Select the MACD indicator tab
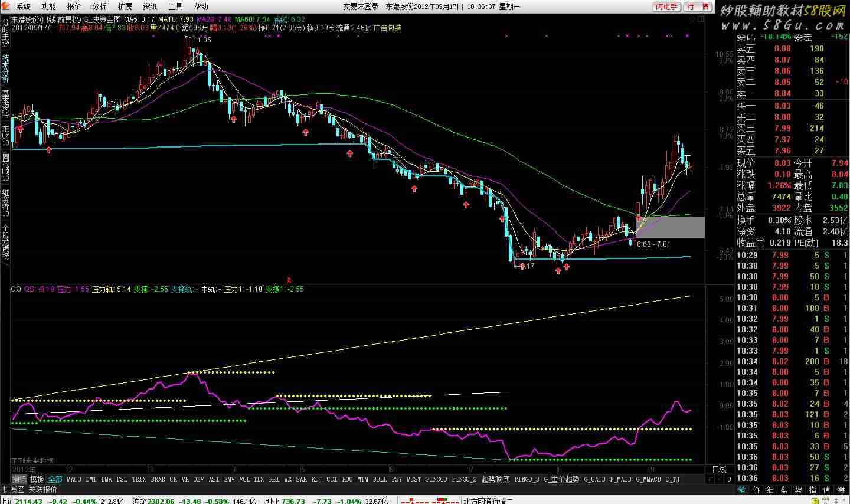This screenshot has width=850, height=504. [x=74, y=479]
